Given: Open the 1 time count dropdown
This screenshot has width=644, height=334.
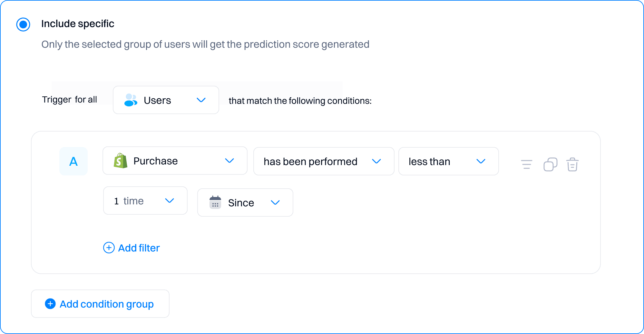Looking at the screenshot, I should coord(170,201).
